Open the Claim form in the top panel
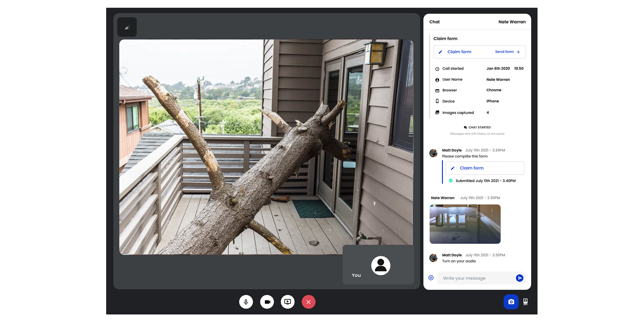Viewport: 644px width, 322px height. coord(459,52)
